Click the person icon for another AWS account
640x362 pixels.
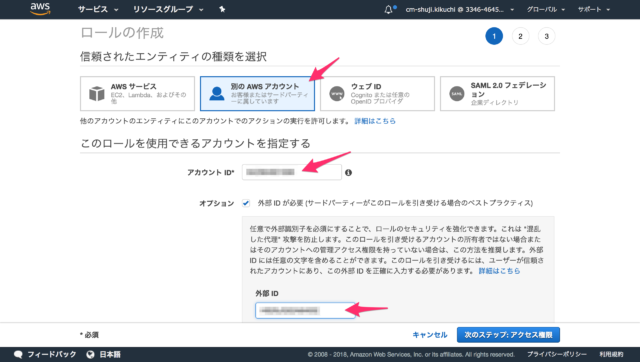[x=217, y=93]
